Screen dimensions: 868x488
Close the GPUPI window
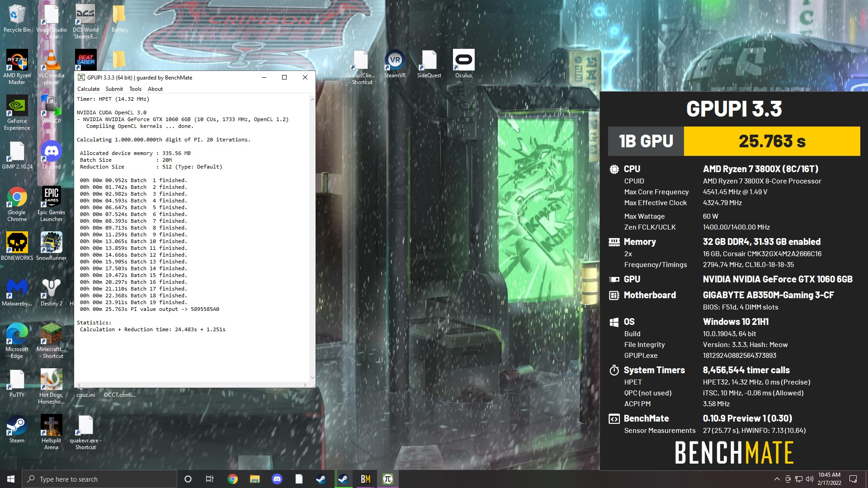tap(305, 77)
